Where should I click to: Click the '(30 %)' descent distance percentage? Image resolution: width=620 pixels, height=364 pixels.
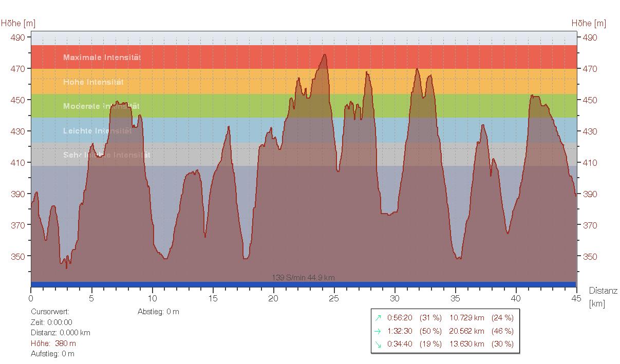click(x=502, y=344)
